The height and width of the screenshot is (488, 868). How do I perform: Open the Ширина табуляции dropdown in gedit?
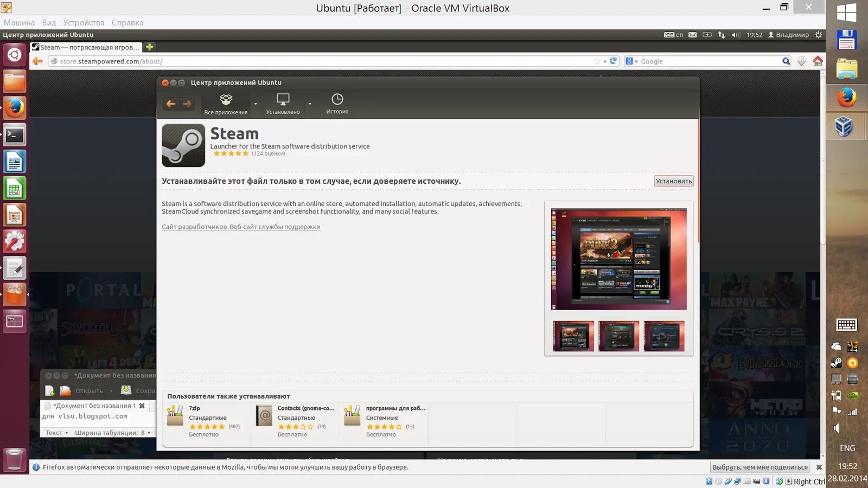click(x=112, y=433)
